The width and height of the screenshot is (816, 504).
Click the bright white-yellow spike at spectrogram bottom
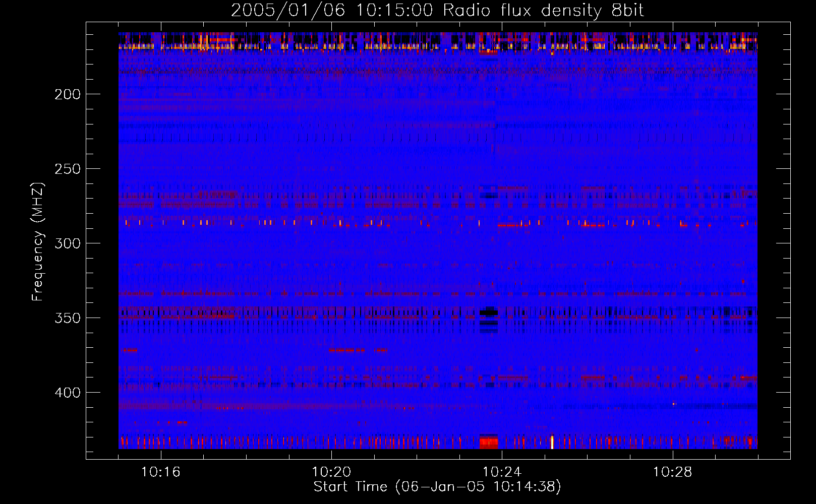(x=552, y=442)
